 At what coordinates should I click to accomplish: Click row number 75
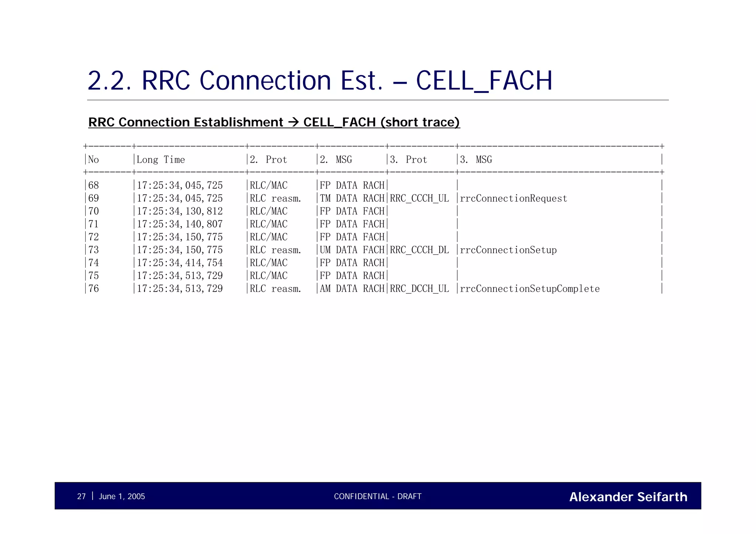coord(93,276)
